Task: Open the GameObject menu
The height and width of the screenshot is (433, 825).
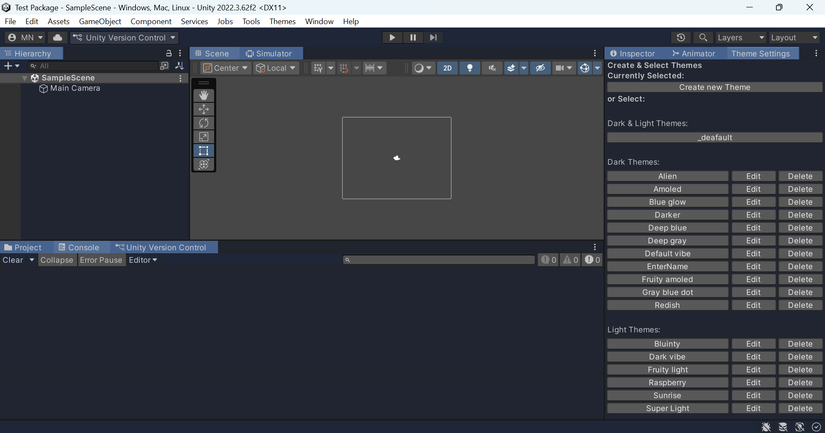Action: [100, 22]
